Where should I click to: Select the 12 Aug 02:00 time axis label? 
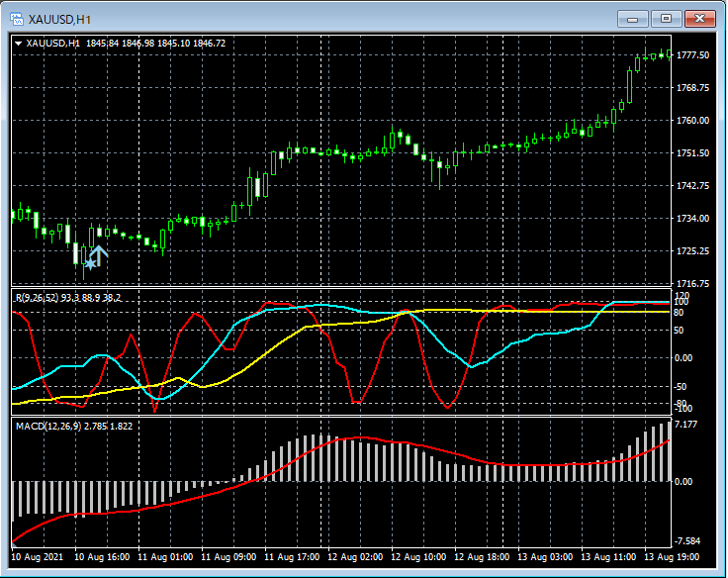(x=358, y=558)
